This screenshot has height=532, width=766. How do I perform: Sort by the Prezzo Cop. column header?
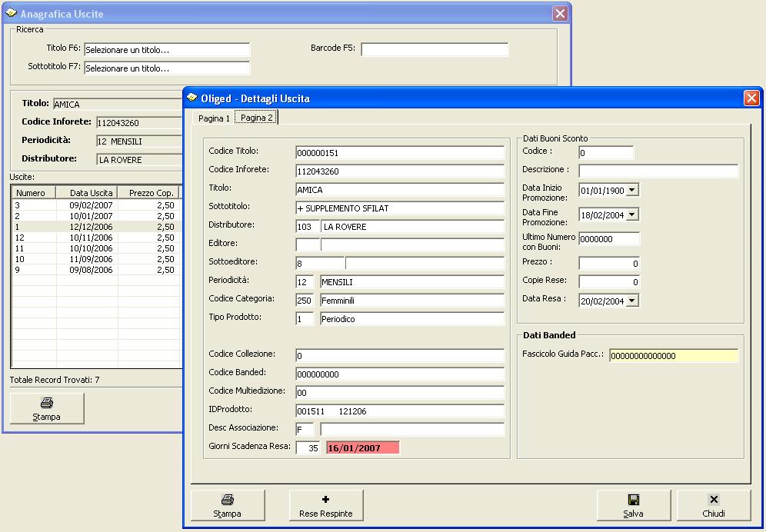(x=148, y=192)
